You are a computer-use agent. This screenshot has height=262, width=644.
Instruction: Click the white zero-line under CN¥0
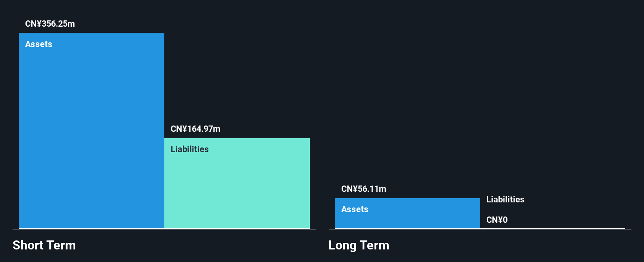553,229
